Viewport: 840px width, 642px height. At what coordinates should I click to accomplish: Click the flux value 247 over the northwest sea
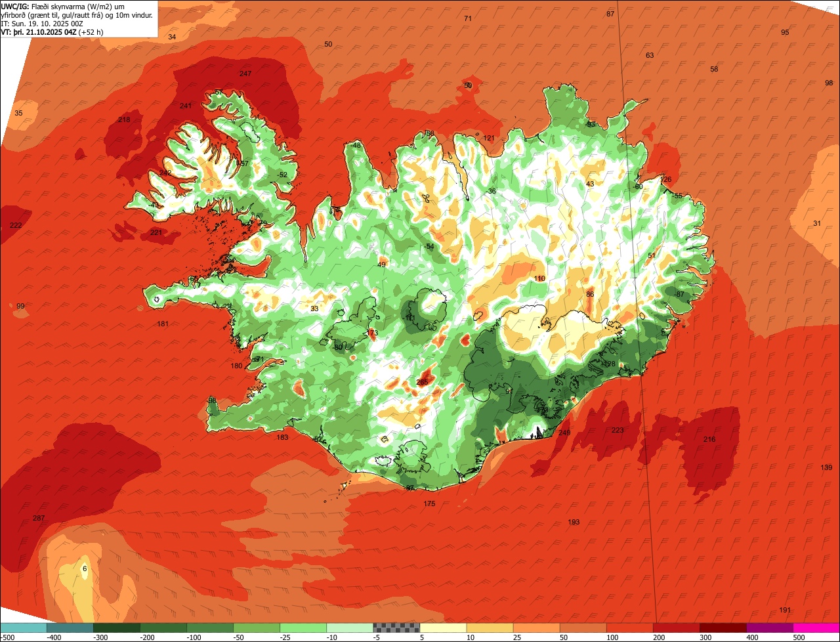pos(245,74)
